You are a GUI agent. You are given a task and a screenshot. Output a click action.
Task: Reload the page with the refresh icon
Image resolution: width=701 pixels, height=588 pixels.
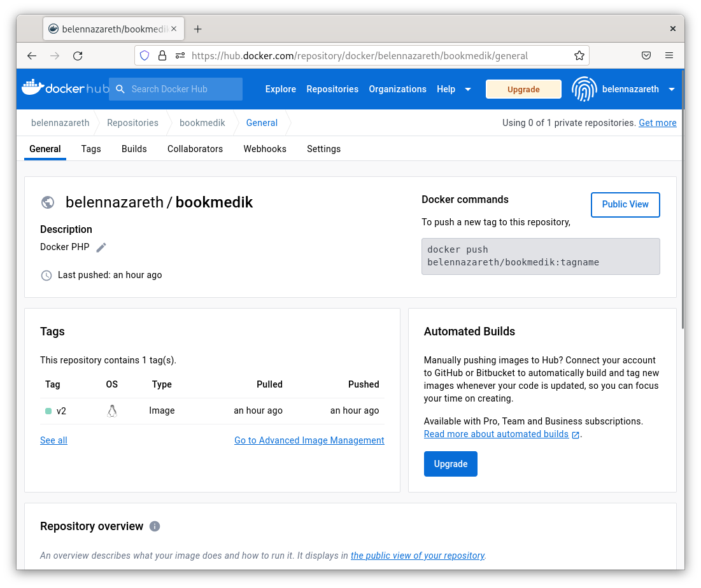78,55
